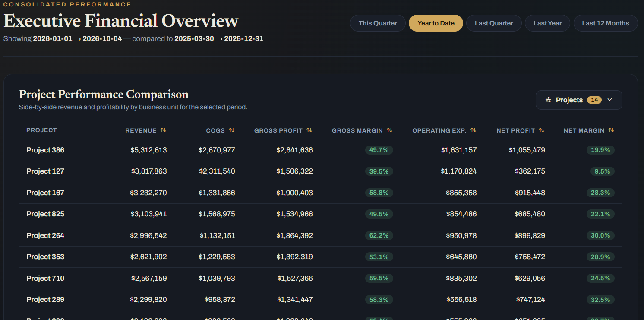Click the Projects count badge 14
Viewport: 644px width, 320px height.
click(x=594, y=100)
